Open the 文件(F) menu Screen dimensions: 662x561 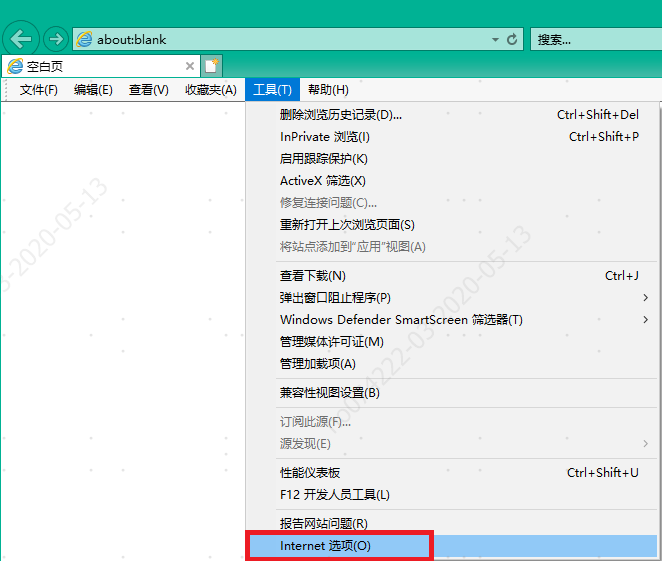pos(39,89)
